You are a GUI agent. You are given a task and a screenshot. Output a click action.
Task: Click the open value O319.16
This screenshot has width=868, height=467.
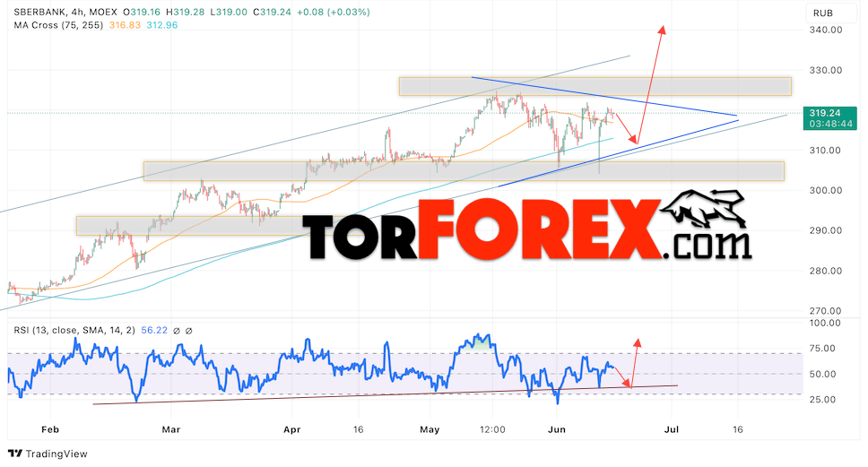click(141, 12)
